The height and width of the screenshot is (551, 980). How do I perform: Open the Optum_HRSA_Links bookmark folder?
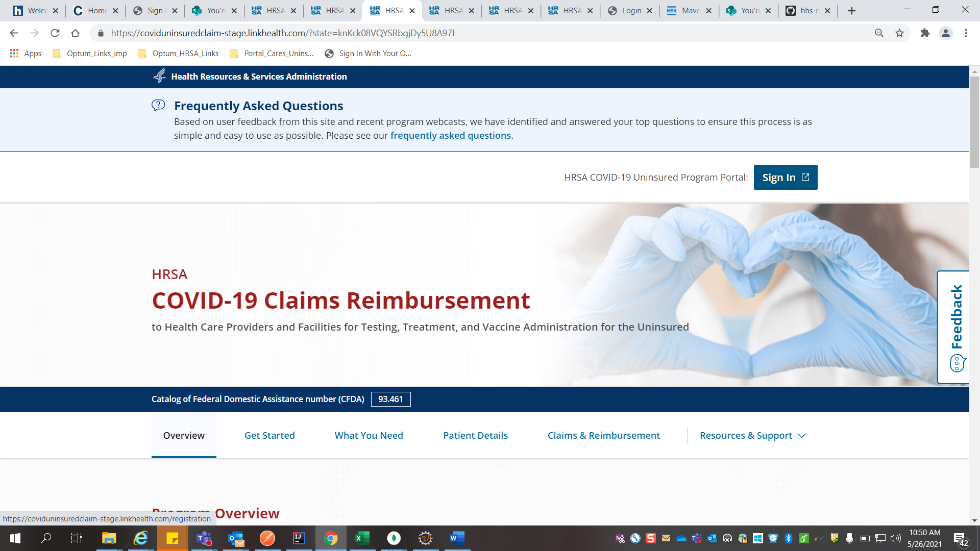point(179,53)
